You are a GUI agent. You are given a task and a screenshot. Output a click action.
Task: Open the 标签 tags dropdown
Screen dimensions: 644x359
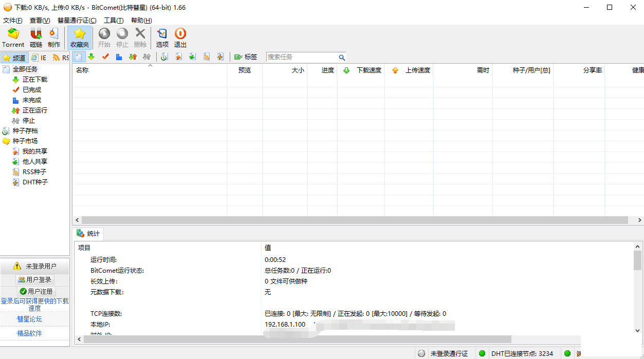pos(246,57)
